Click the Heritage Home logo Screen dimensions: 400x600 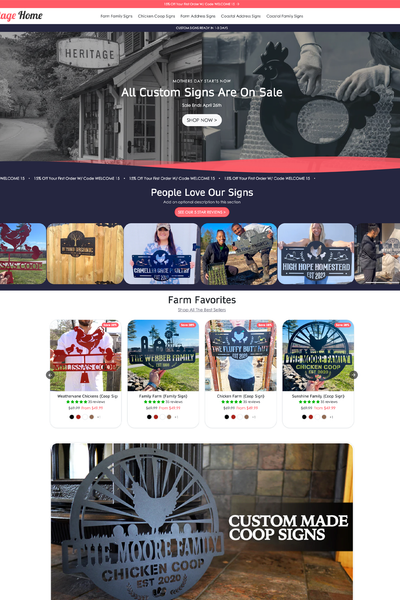[21, 16]
